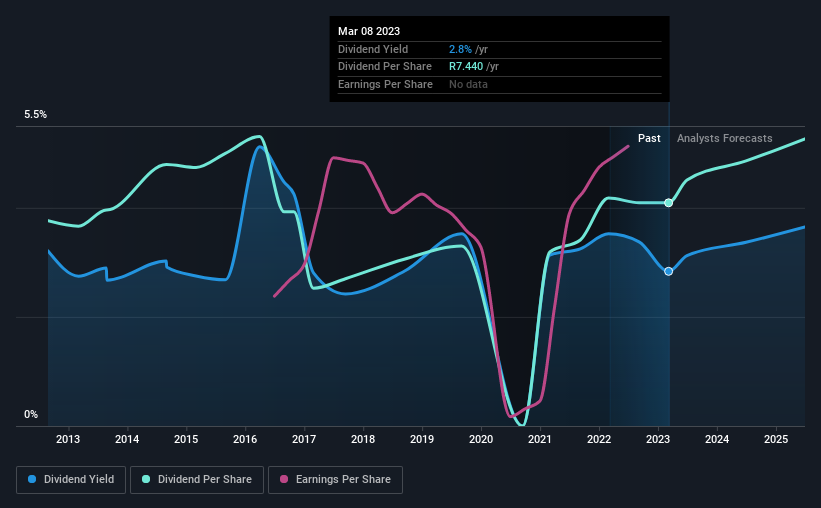Click the 2024 x-axis label

point(717,439)
